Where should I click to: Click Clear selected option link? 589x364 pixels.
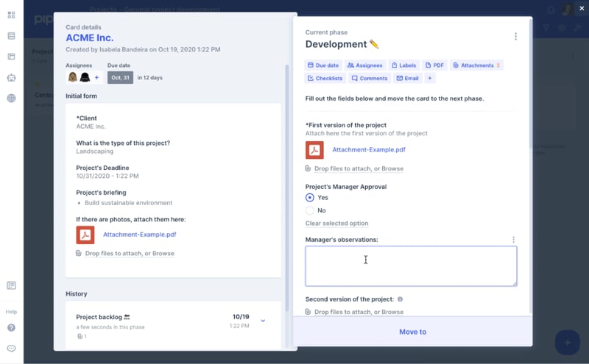pyautogui.click(x=336, y=224)
